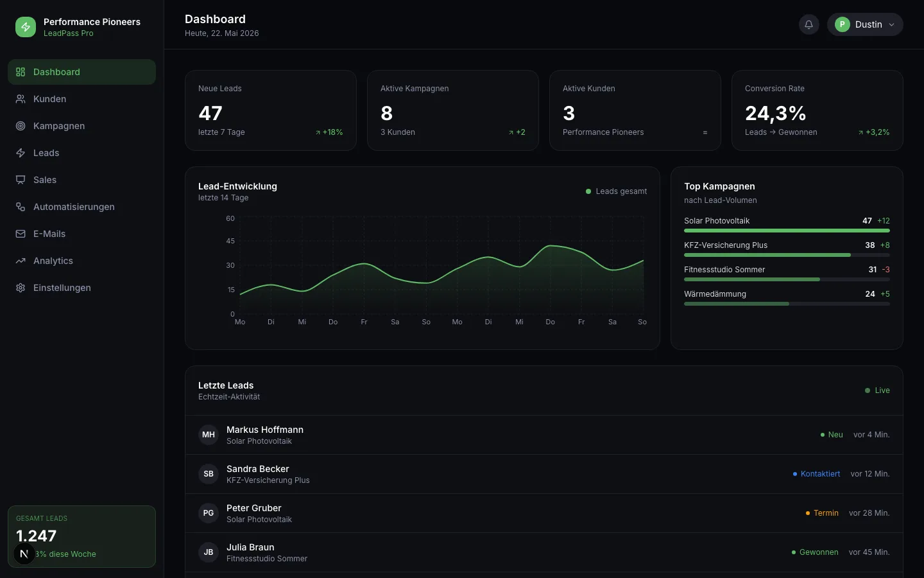This screenshot has height=578, width=924.
Task: Click the Wärmedämmung progress bar
Action: (x=787, y=304)
